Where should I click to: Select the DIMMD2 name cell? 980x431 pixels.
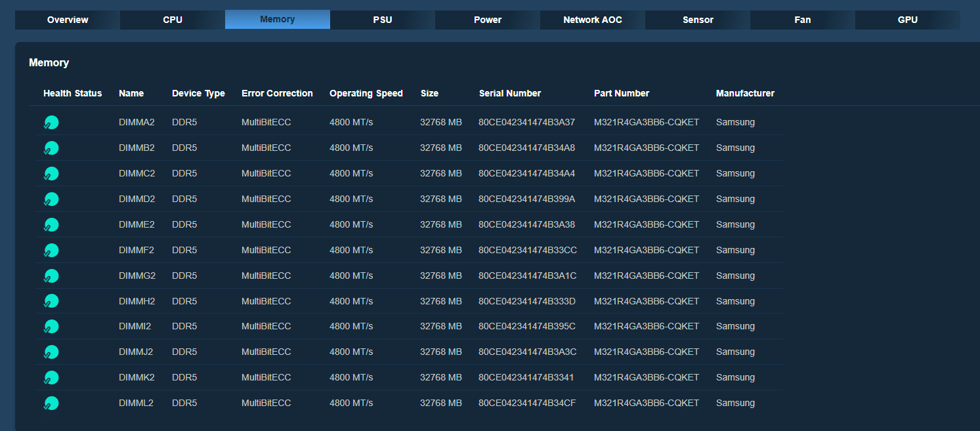(x=137, y=199)
